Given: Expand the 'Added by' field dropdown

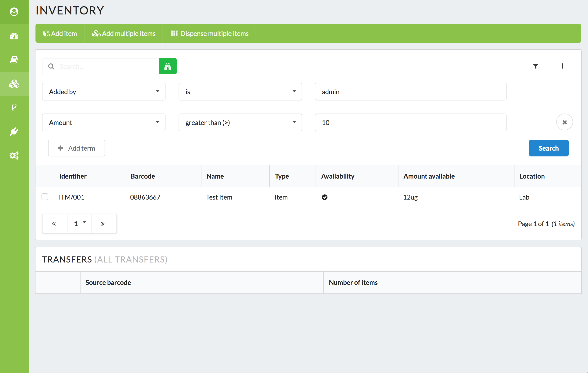Looking at the screenshot, I should tap(104, 92).
